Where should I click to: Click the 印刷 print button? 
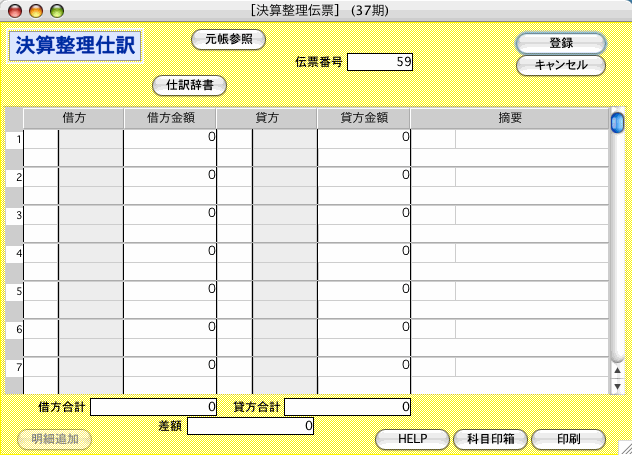[568, 439]
